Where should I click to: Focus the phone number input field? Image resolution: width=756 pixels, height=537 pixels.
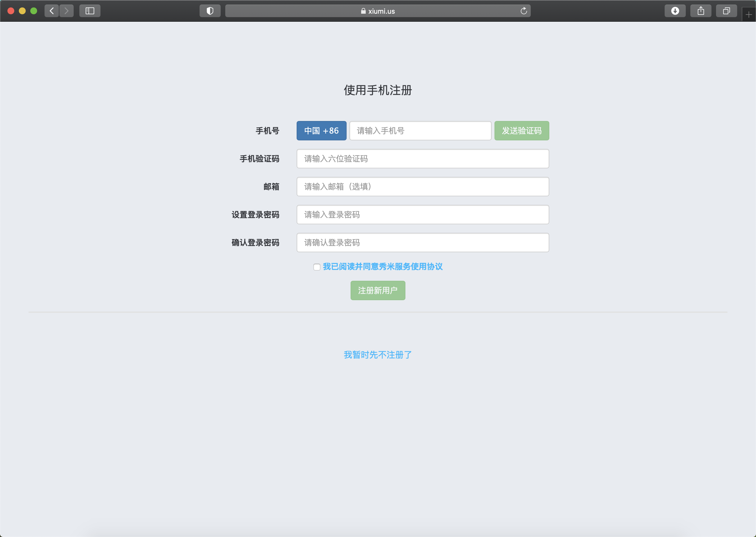(x=420, y=131)
